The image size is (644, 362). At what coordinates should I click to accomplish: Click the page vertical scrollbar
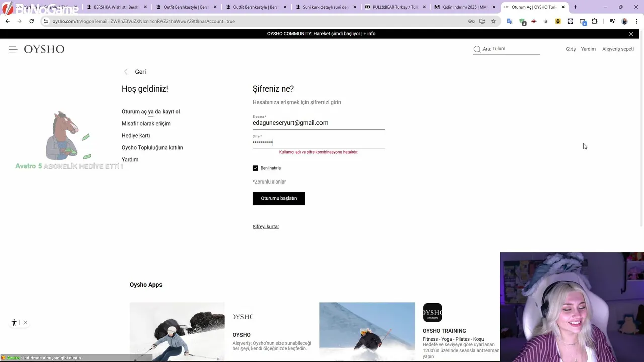641,128
